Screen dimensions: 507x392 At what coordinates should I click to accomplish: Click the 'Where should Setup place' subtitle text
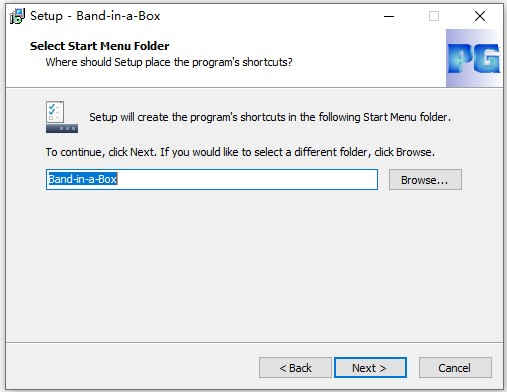pos(169,62)
